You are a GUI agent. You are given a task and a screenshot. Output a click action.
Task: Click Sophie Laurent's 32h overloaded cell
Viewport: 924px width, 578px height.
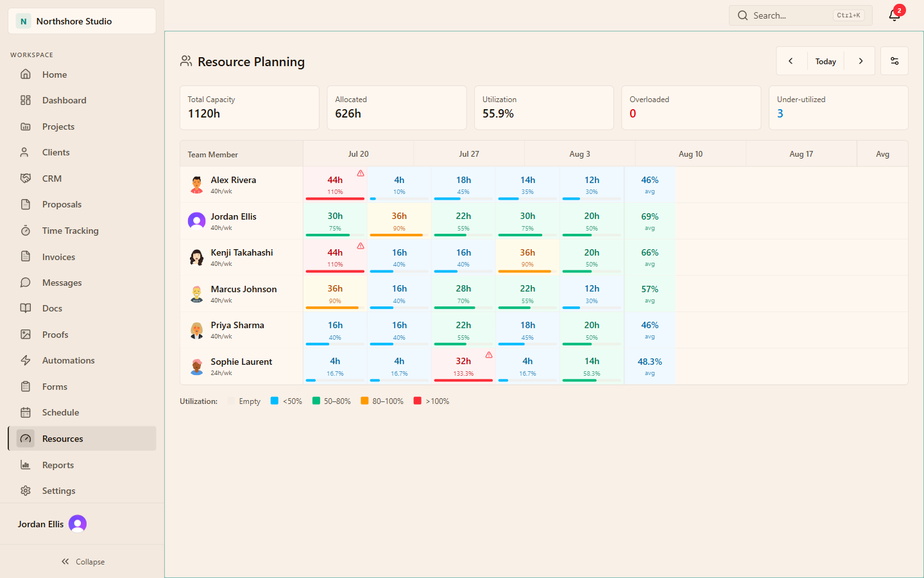pos(463,366)
